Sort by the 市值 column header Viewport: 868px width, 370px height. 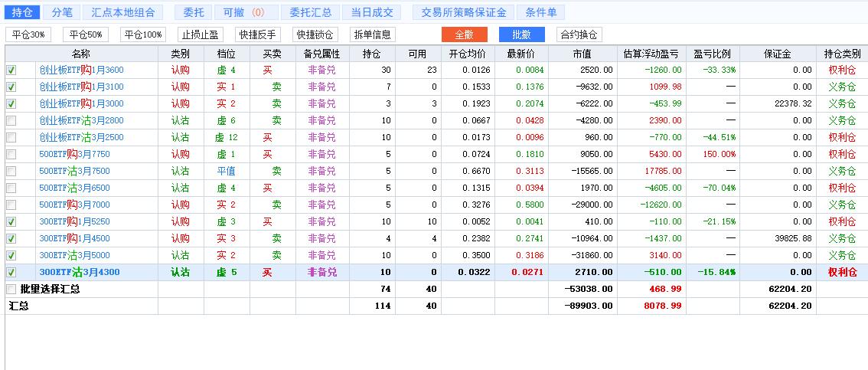point(583,54)
